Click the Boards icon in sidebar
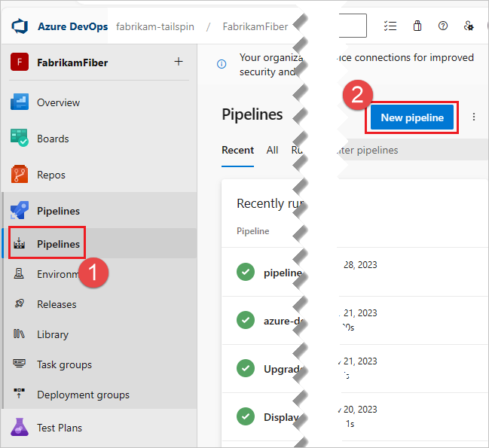The width and height of the screenshot is (489, 448). pyautogui.click(x=20, y=139)
